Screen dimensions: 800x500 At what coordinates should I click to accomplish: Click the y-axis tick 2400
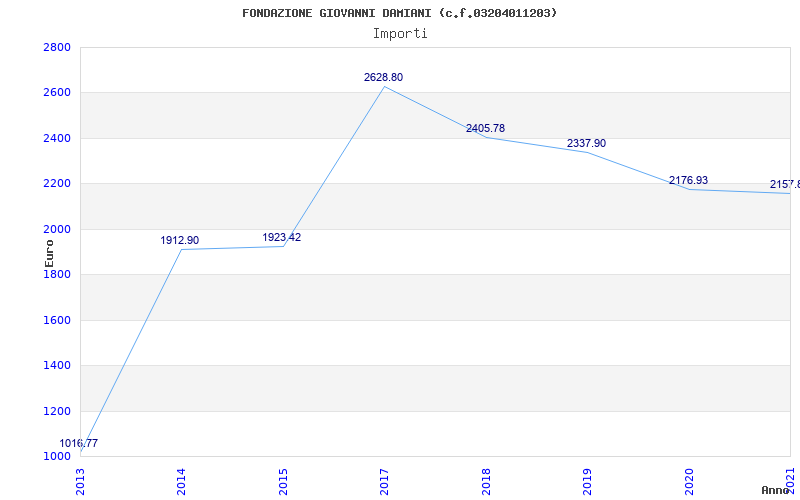[x=57, y=138]
